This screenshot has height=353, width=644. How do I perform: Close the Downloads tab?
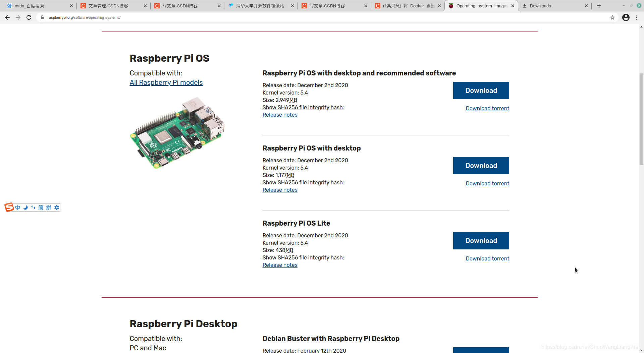586,6
